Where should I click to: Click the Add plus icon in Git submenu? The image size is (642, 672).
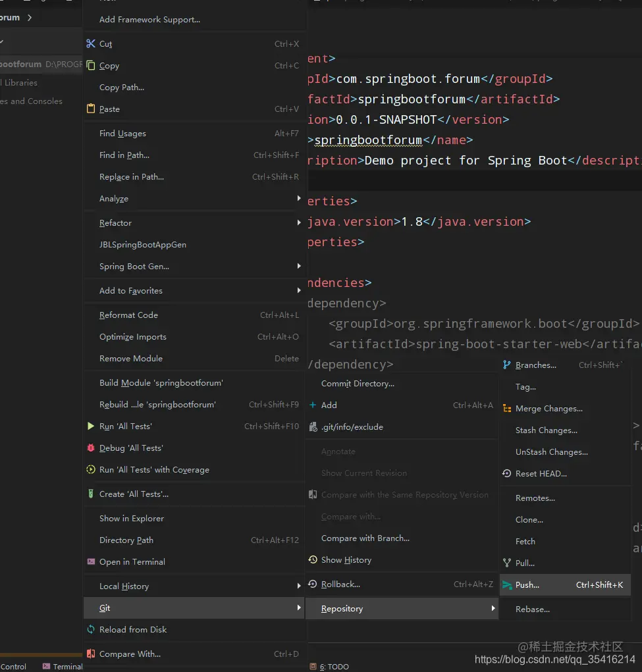point(313,405)
